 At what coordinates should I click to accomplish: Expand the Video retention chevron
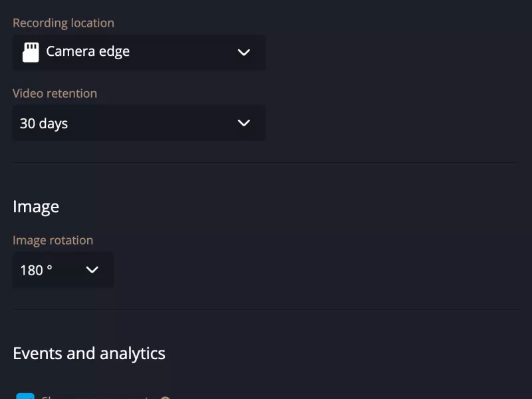pyautogui.click(x=243, y=123)
